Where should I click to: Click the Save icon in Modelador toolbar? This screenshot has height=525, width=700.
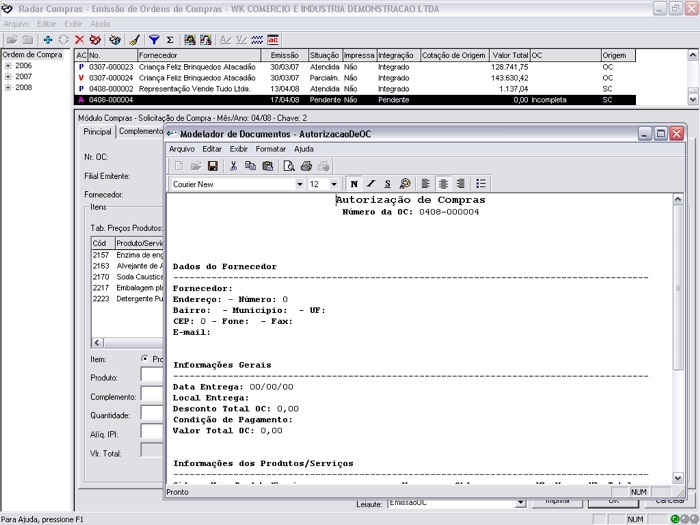[x=213, y=166]
